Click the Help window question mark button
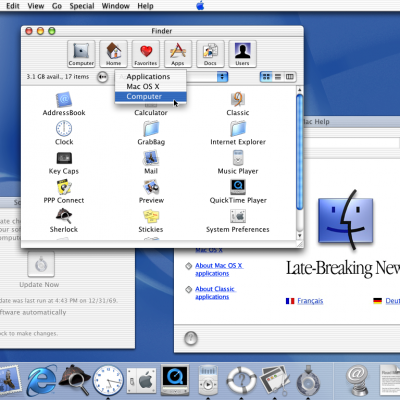The height and width of the screenshot is (400, 400). tap(191, 338)
